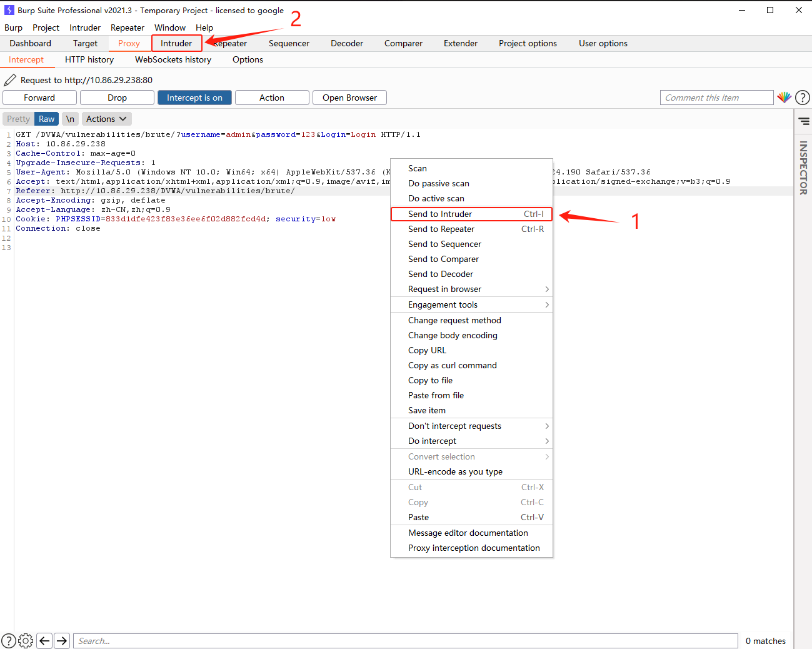Click the Forward button
The width and height of the screenshot is (812, 649).
point(39,98)
